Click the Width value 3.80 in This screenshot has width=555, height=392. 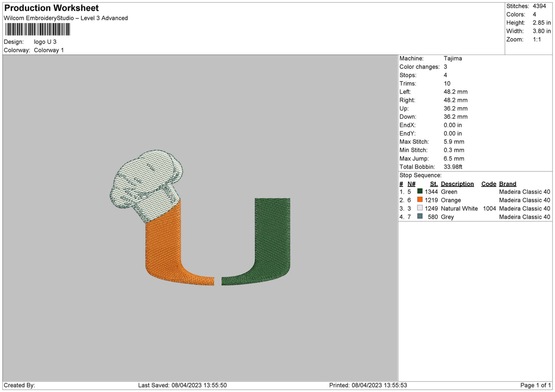point(542,31)
